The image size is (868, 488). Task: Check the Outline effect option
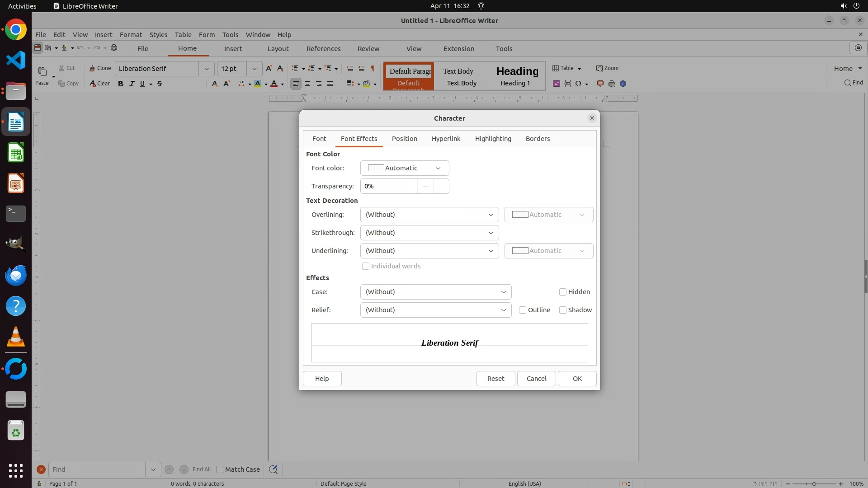[x=523, y=310]
